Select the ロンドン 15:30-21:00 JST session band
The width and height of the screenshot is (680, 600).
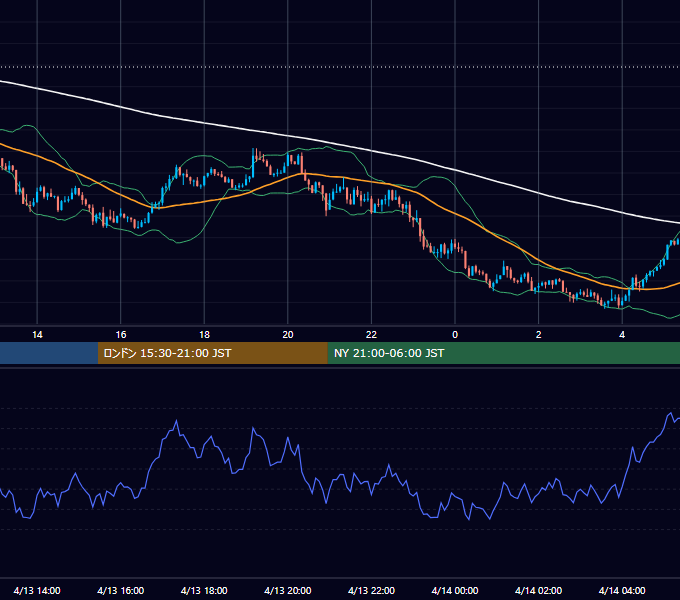tap(212, 353)
